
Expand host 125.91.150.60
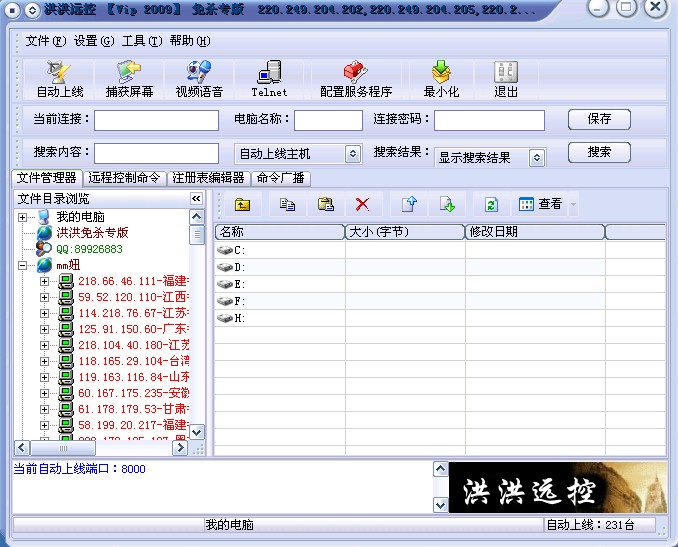click(x=44, y=329)
